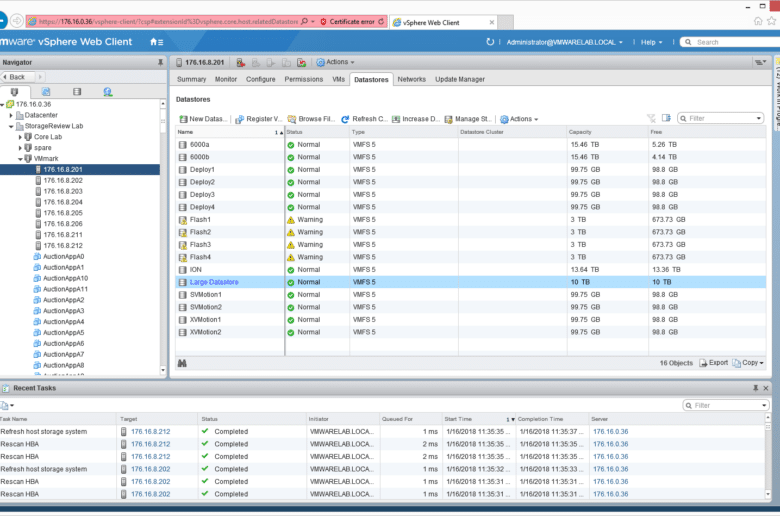Image resolution: width=780 pixels, height=516 pixels.
Task: Click 176.16.0.36 server link in first task row
Action: (x=610, y=431)
